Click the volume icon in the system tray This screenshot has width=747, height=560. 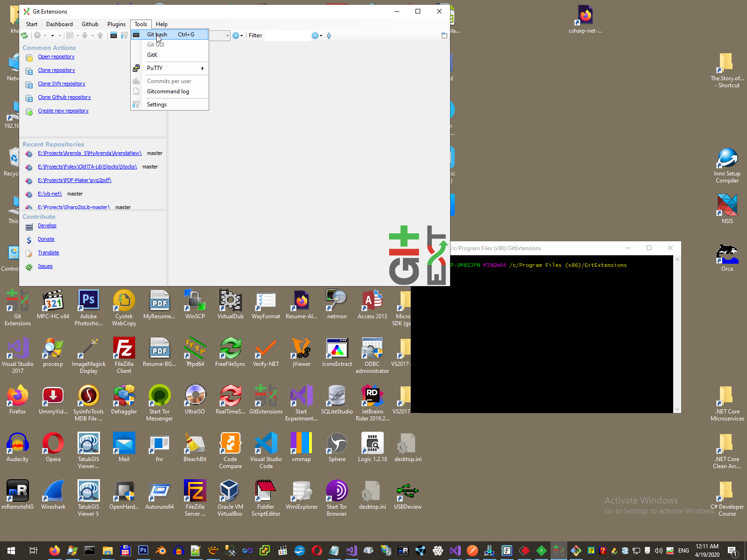click(659, 551)
